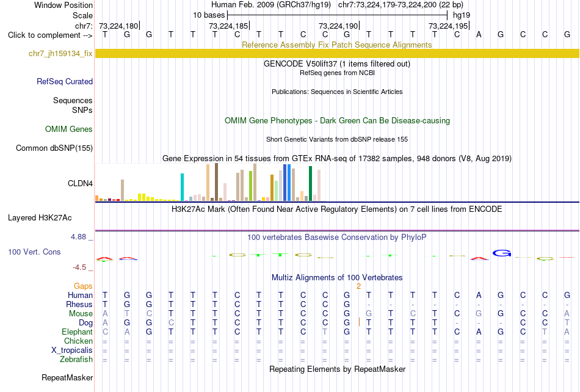Open the Common dbSNP(155) track label

tap(54, 148)
